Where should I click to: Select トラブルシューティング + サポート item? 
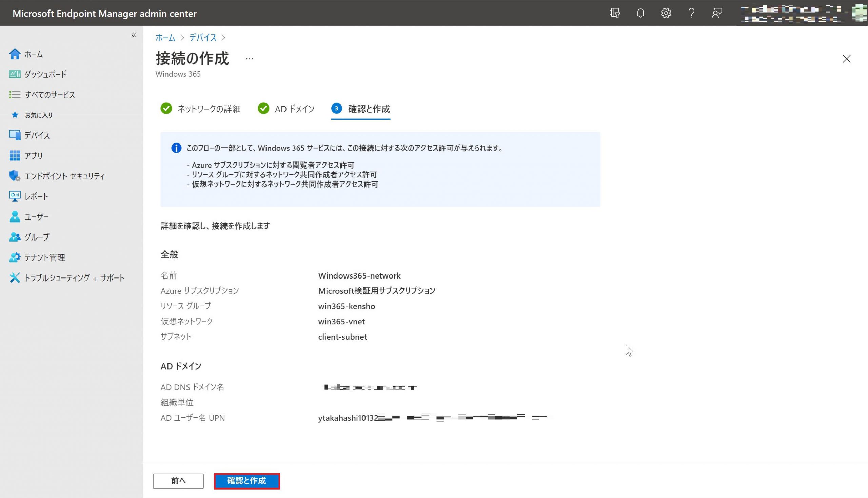point(74,278)
